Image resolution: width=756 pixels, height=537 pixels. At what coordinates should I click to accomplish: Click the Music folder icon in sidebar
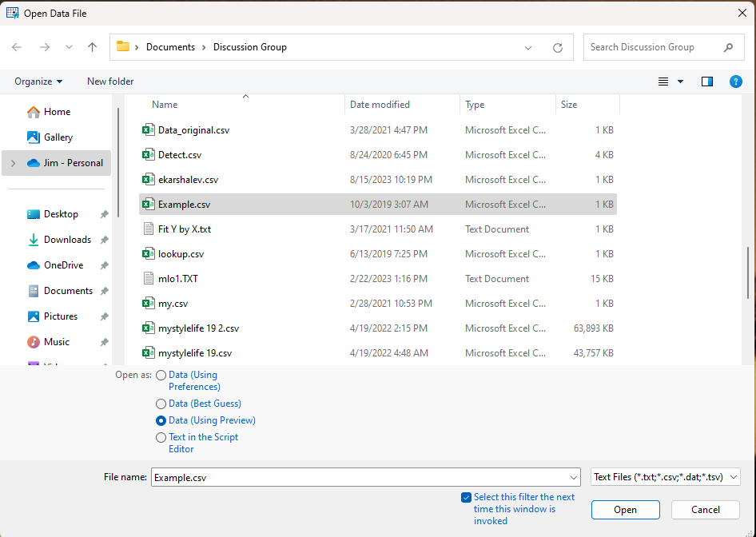point(34,342)
